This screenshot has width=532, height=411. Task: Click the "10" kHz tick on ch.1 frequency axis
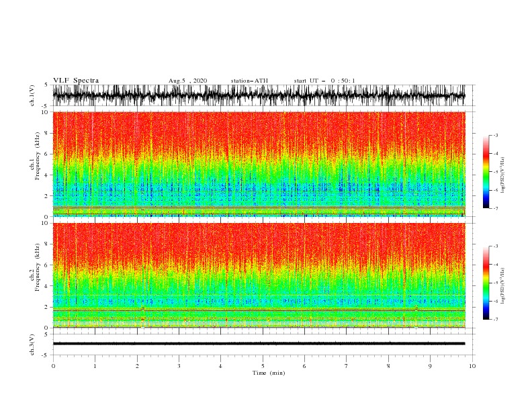[45, 112]
